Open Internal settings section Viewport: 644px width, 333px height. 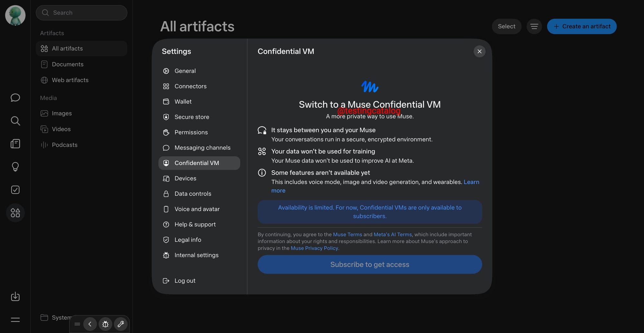point(199,255)
